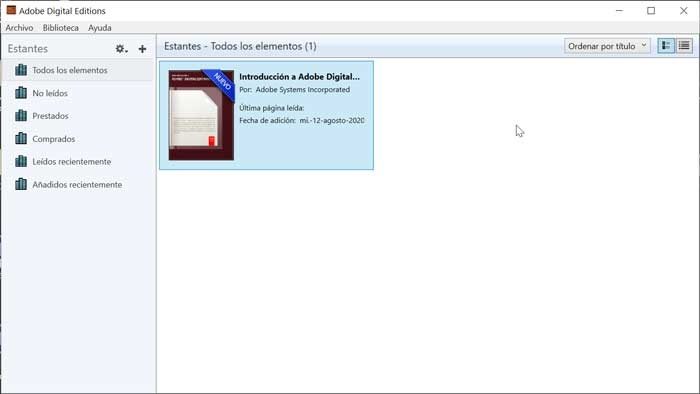This screenshot has height=394, width=700.
Task: Open the Biblioteca menu
Action: pos(61,28)
